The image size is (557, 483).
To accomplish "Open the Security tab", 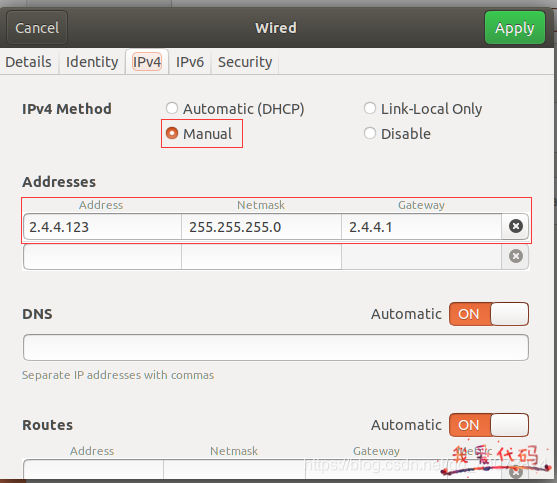I will [245, 62].
